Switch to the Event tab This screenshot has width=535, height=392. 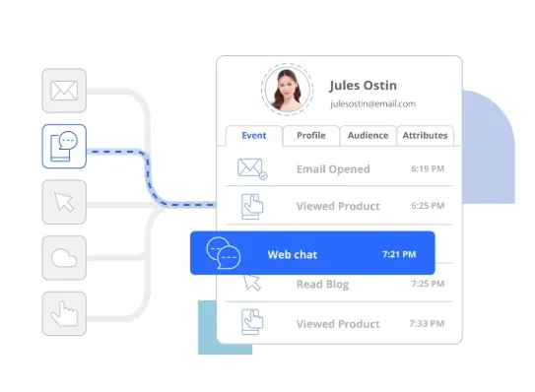tap(254, 136)
